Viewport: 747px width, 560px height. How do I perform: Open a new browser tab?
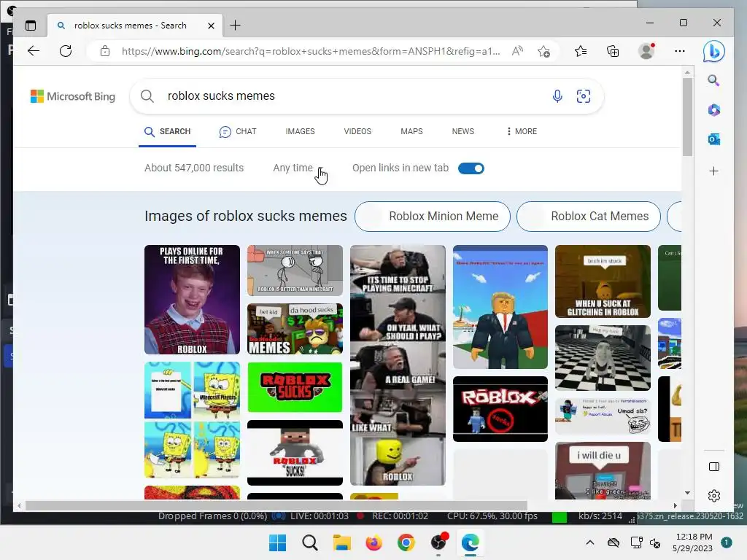coord(236,26)
